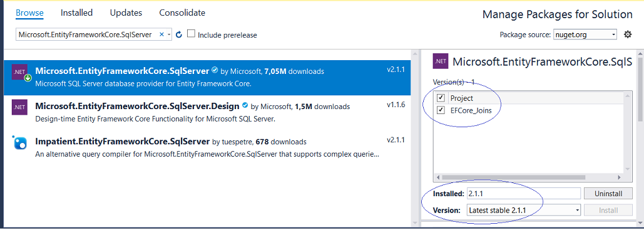Switch to the Installed tab
Screen dimensions: 644x230
77,13
